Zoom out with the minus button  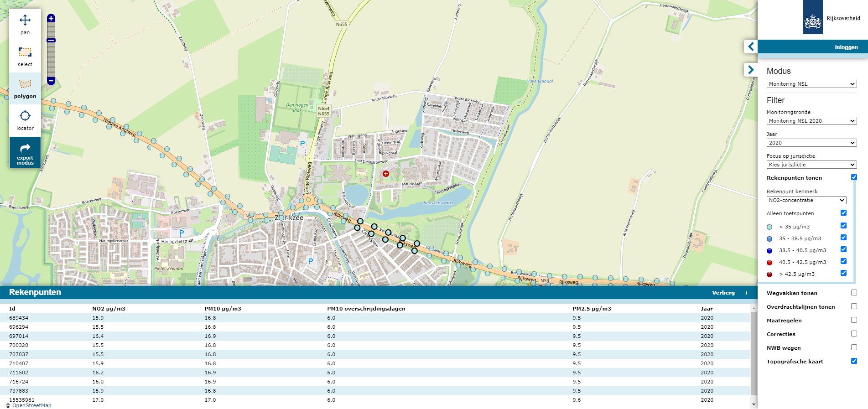[51, 81]
